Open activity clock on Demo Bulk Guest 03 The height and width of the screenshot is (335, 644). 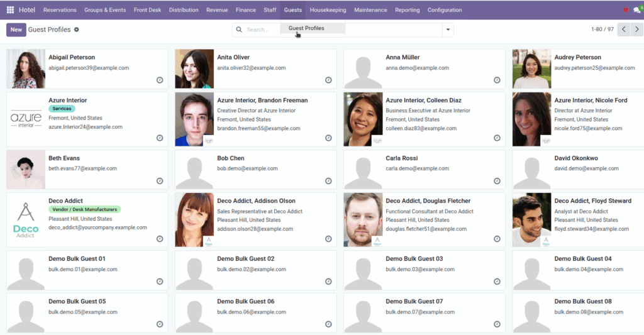click(497, 282)
